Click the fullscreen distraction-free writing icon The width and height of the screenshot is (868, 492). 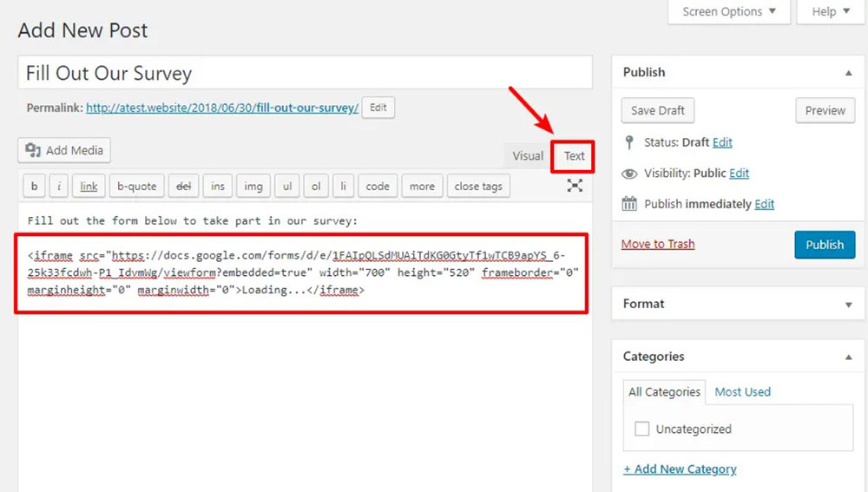(x=575, y=186)
